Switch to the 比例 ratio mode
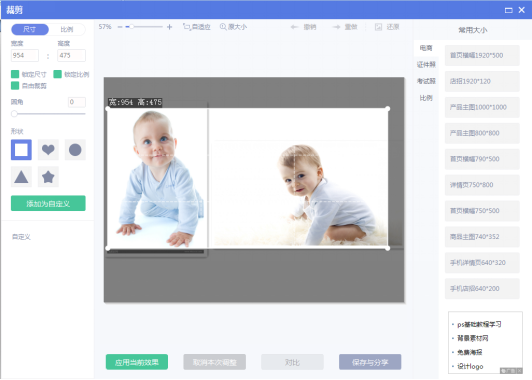Image resolution: width=532 pixels, height=380 pixels. tap(67, 30)
